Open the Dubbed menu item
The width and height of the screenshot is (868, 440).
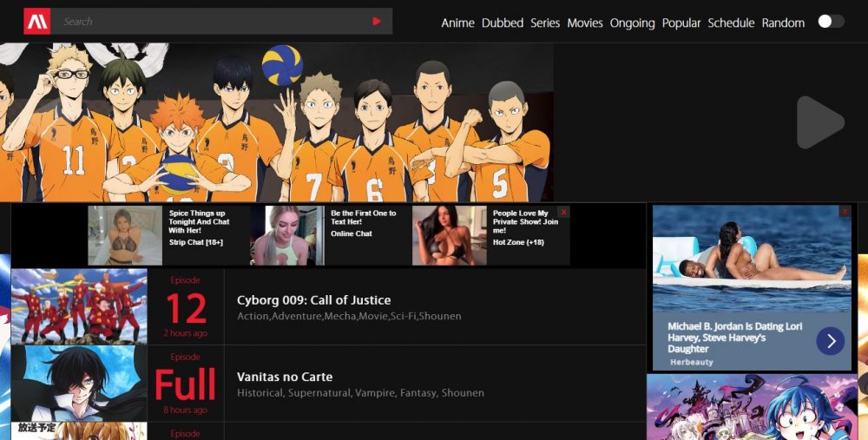(503, 23)
